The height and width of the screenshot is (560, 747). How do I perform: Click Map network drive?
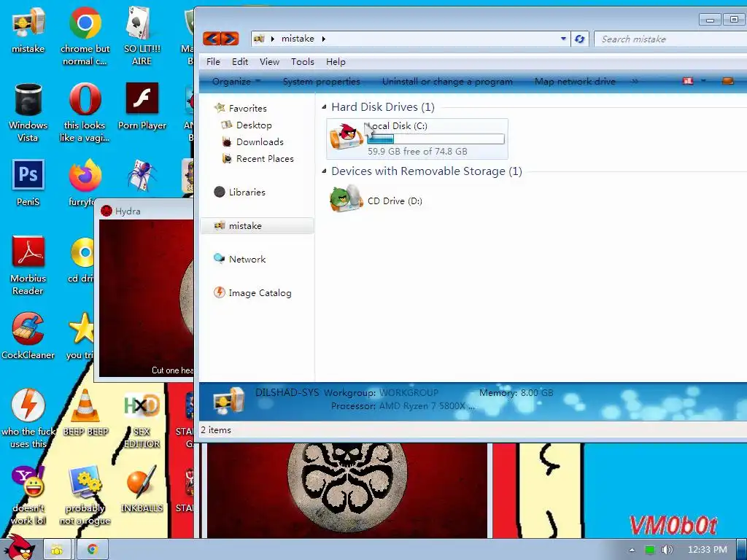575,82
